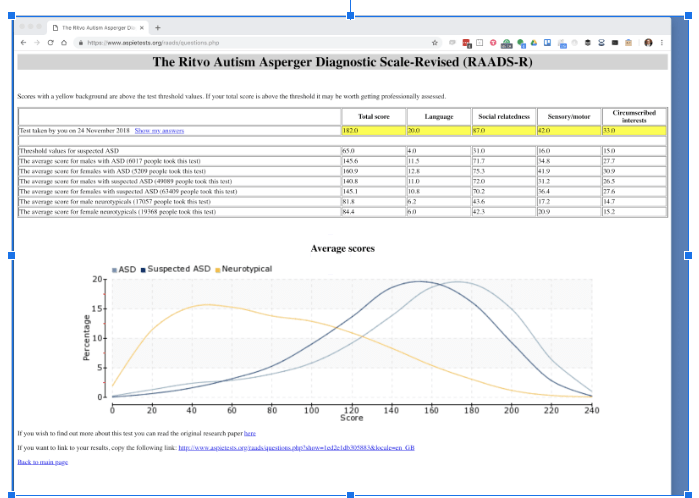Open the profile avatar menu
This screenshot has height=498, width=699.
pos(648,43)
